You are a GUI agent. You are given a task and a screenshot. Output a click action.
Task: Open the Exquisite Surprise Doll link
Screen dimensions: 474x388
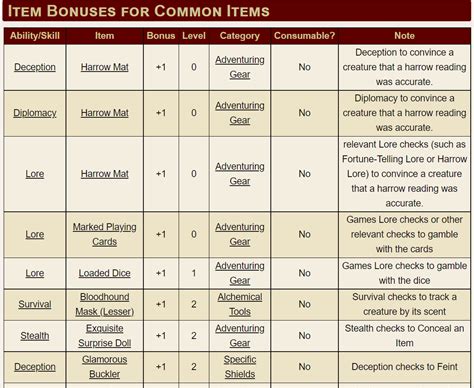[104, 336]
